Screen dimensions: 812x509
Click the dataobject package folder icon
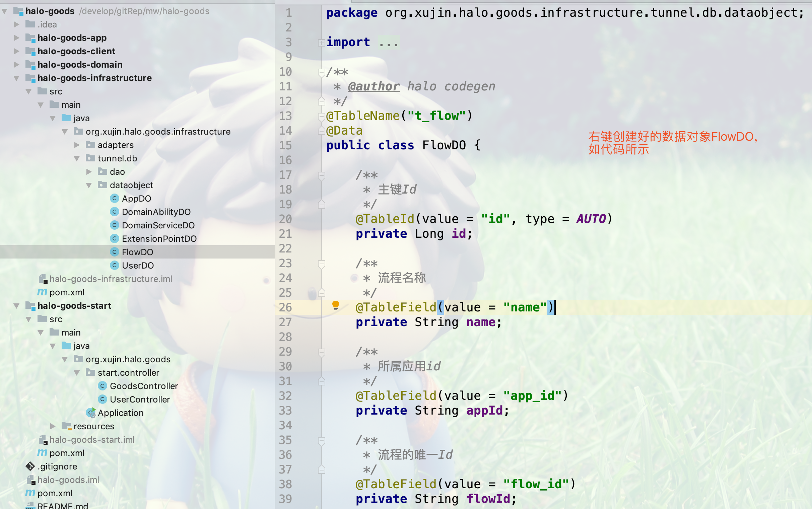coord(103,185)
